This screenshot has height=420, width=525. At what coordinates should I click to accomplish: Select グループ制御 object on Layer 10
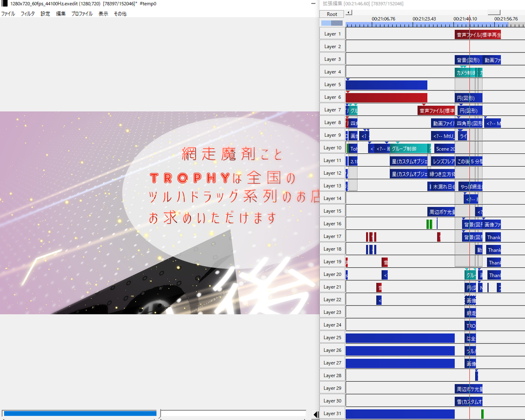[x=408, y=149]
